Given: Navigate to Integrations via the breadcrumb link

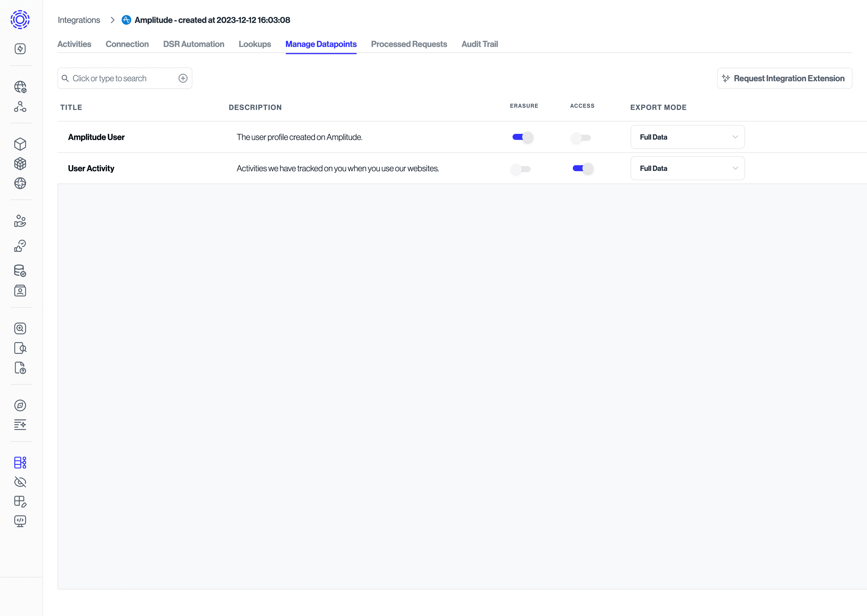Looking at the screenshot, I should click(x=79, y=20).
